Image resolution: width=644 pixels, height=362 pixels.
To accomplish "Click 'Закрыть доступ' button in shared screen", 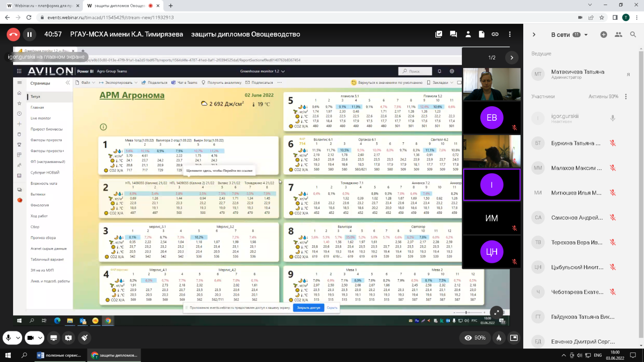I will [309, 308].
